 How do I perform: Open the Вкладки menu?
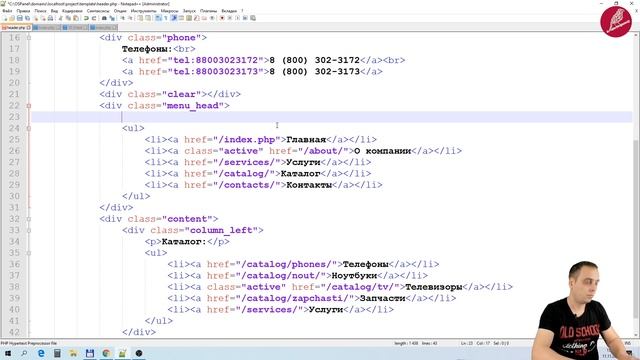click(x=229, y=11)
